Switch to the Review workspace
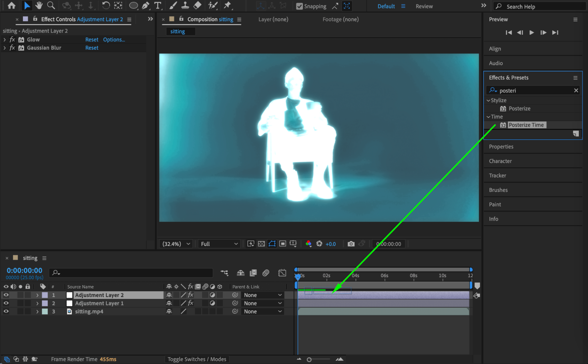 pos(424,6)
